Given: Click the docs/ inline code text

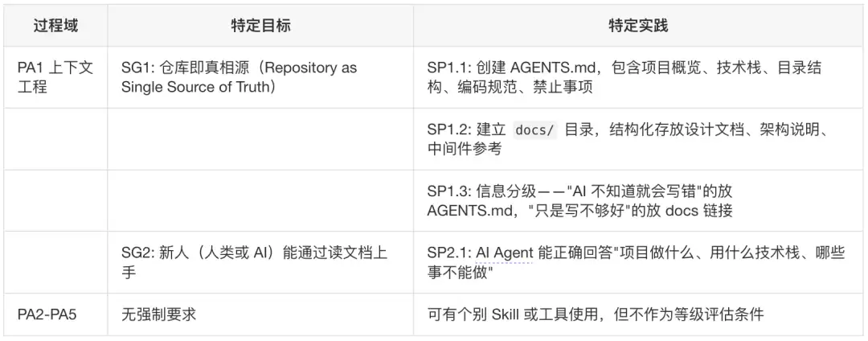Looking at the screenshot, I should 534,130.
